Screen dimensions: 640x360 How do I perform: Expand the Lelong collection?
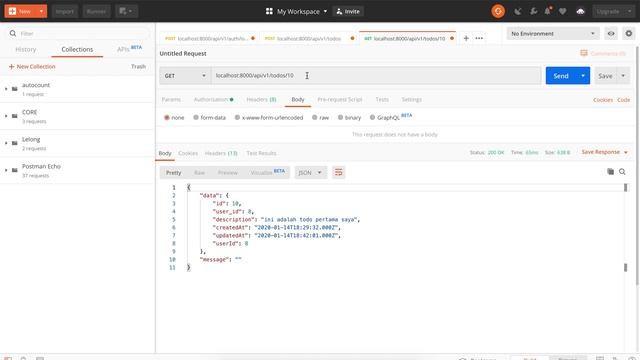pyautogui.click(x=6, y=143)
